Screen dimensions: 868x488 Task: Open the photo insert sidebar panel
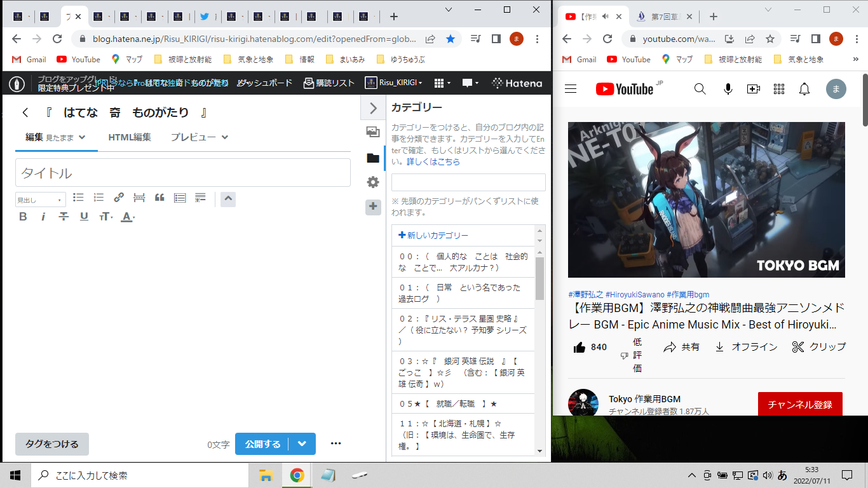tap(373, 132)
